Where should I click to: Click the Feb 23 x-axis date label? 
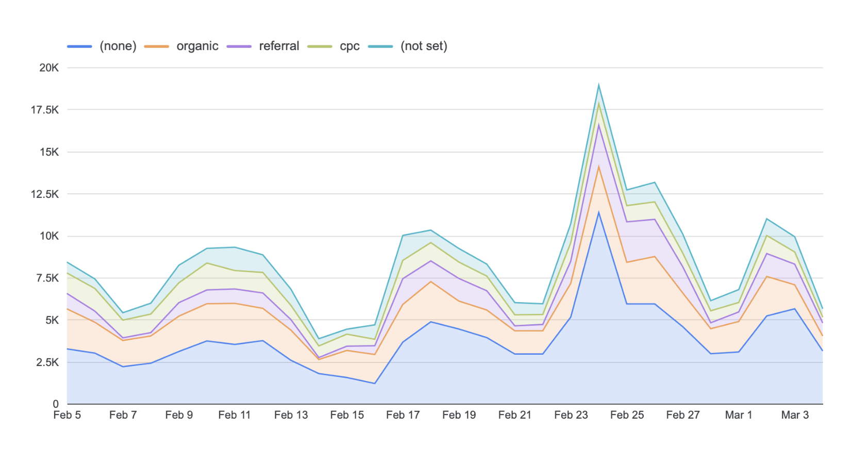pos(571,415)
